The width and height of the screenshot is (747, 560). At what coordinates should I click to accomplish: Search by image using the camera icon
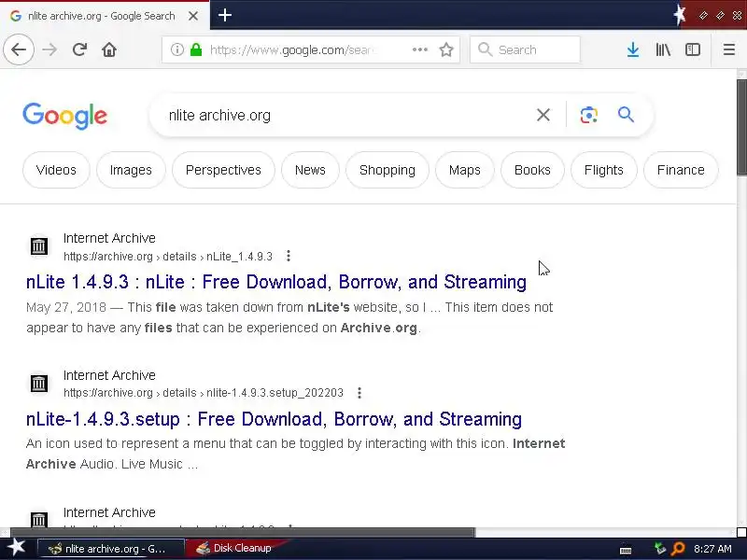589,115
